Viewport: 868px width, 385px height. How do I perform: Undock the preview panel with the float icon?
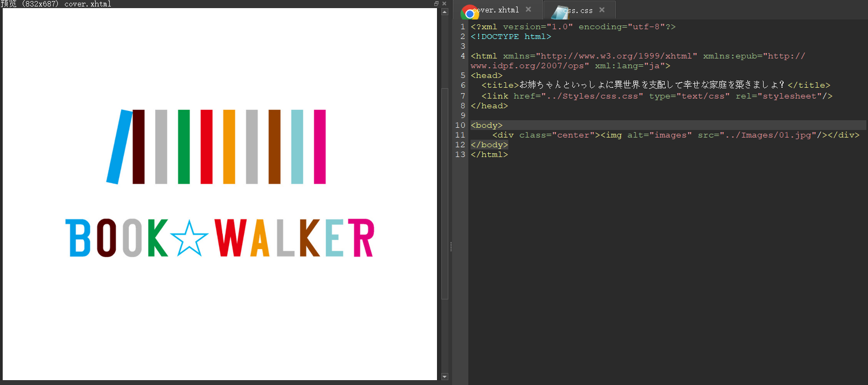pyautogui.click(x=436, y=4)
